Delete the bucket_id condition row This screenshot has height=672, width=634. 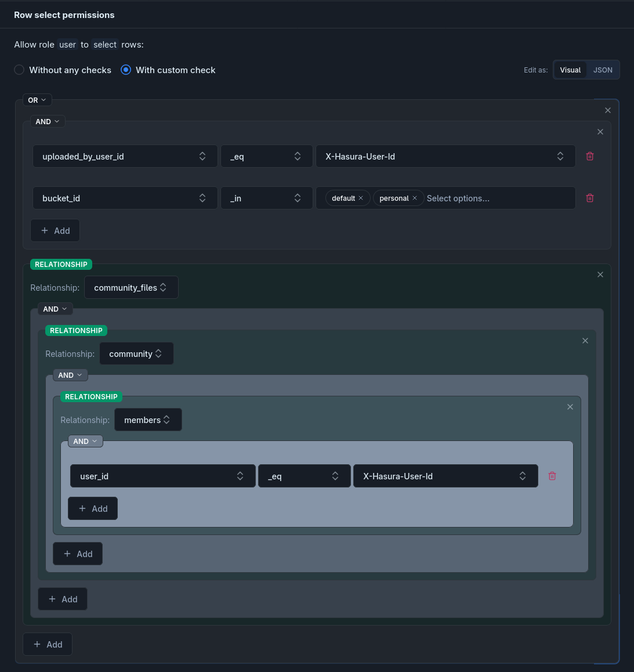(590, 198)
